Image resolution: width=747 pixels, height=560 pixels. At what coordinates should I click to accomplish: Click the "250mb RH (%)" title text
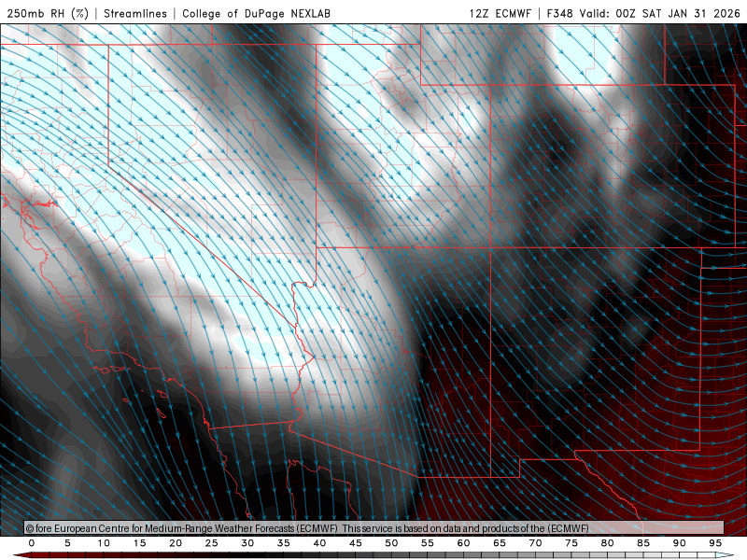click(49, 13)
